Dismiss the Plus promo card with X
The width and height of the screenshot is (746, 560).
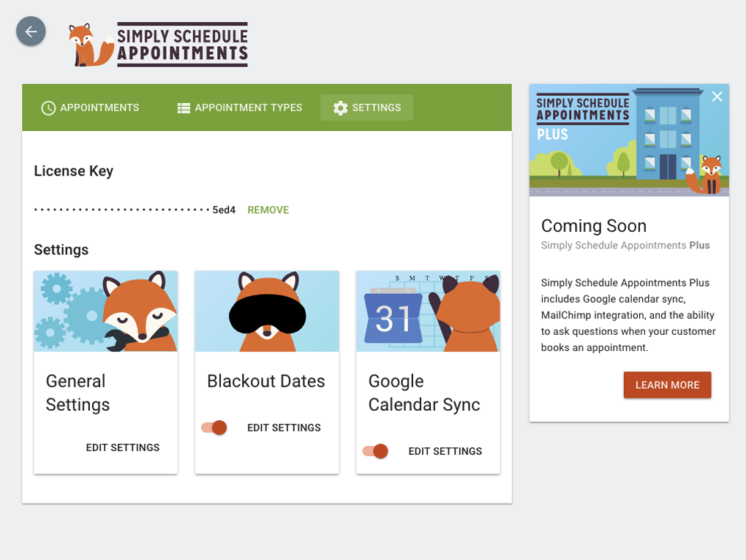click(x=717, y=97)
